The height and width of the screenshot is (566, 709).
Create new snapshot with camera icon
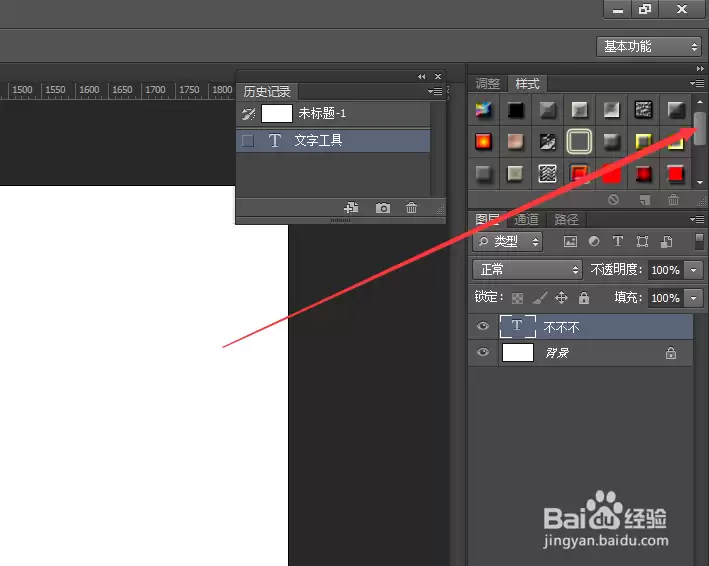(383, 208)
